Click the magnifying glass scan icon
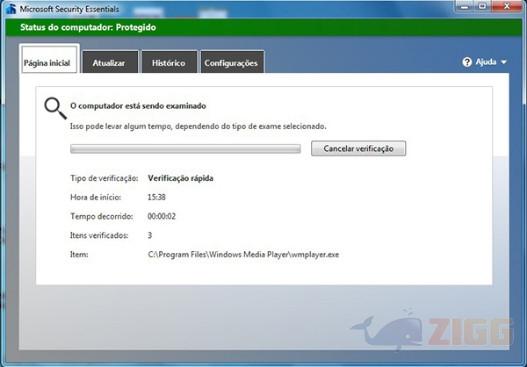Viewport: 527px width, 367px height. 55,108
